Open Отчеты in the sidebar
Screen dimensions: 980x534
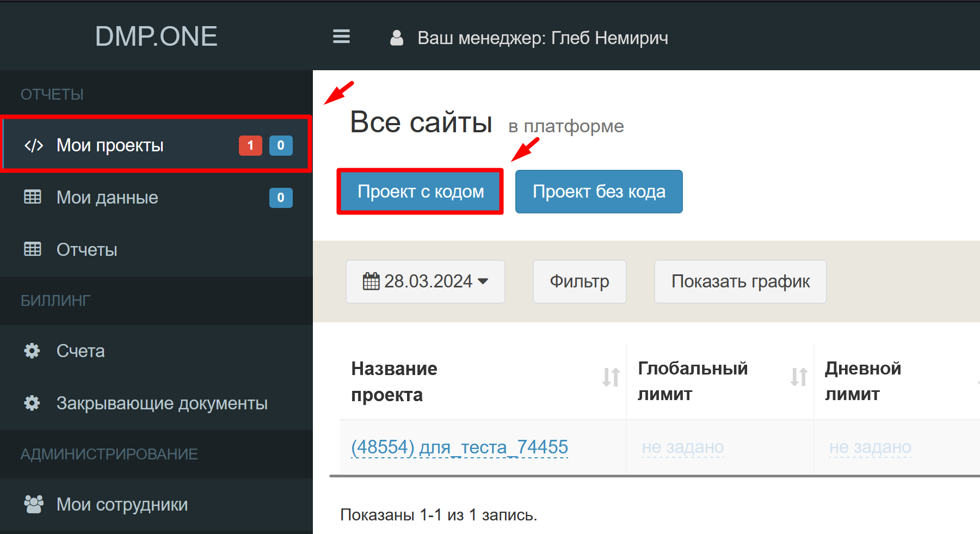pyautogui.click(x=156, y=250)
